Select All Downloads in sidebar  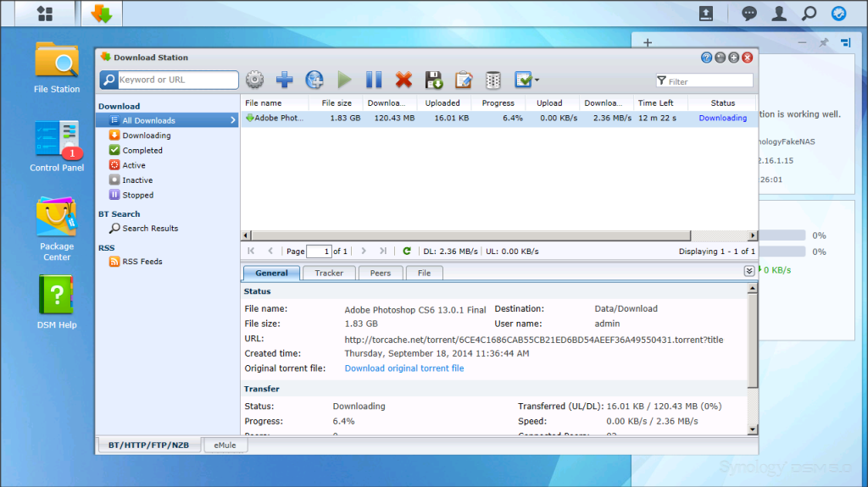[168, 120]
